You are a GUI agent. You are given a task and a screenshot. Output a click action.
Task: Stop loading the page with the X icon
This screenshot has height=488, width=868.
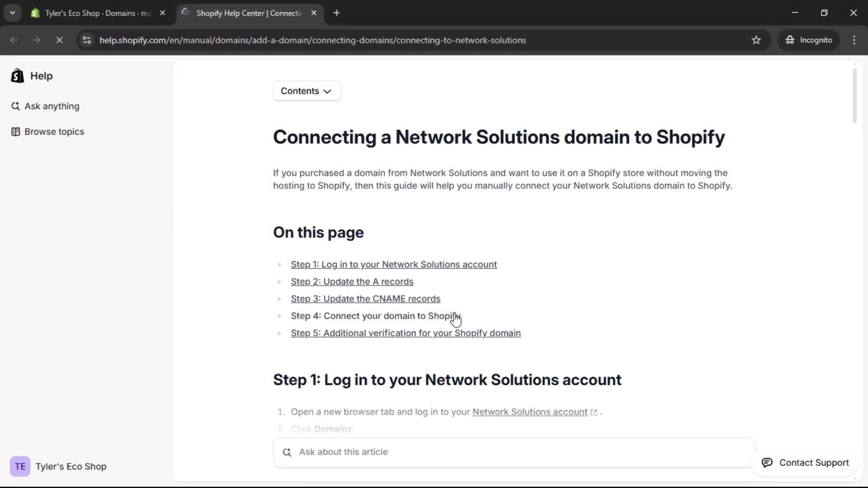click(59, 40)
